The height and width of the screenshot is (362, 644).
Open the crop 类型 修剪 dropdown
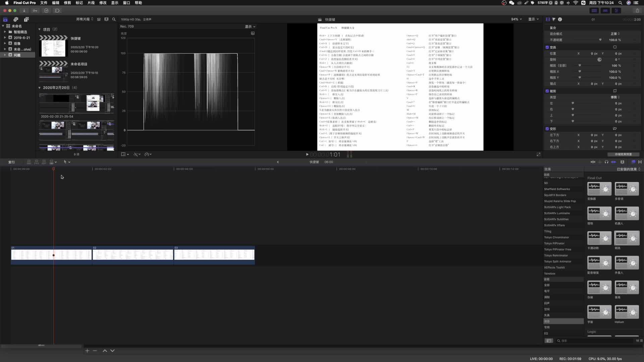(x=615, y=97)
